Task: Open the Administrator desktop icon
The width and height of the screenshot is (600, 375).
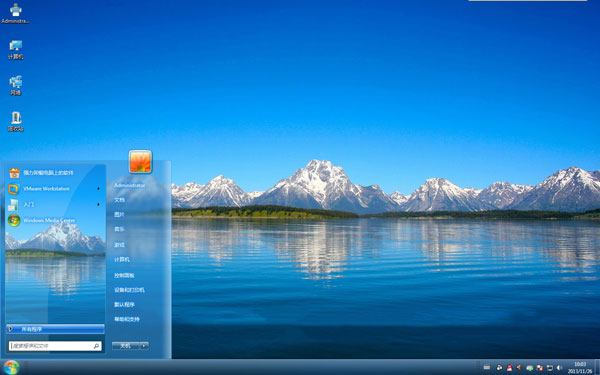Action: click(16, 13)
